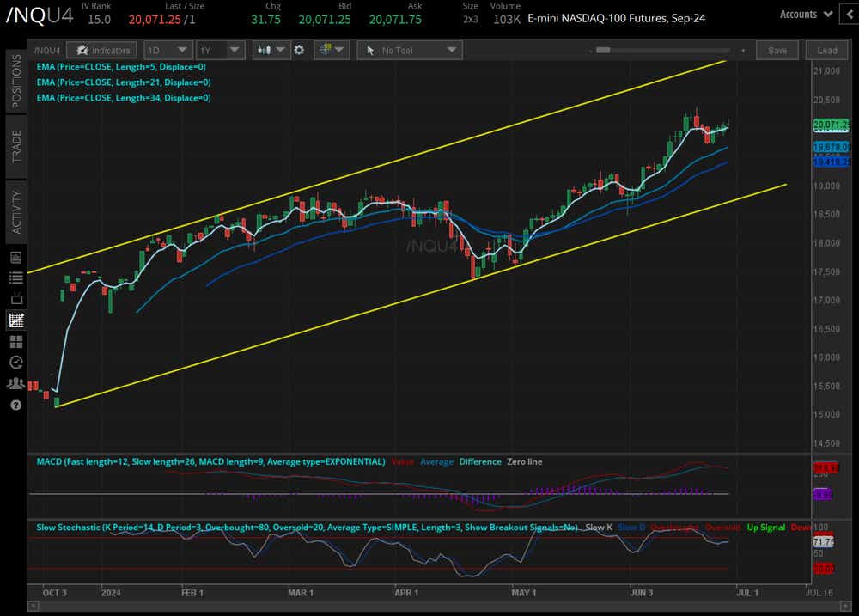Open the community people icon in sidebar
Screen dimensions: 859x616
tap(15, 384)
